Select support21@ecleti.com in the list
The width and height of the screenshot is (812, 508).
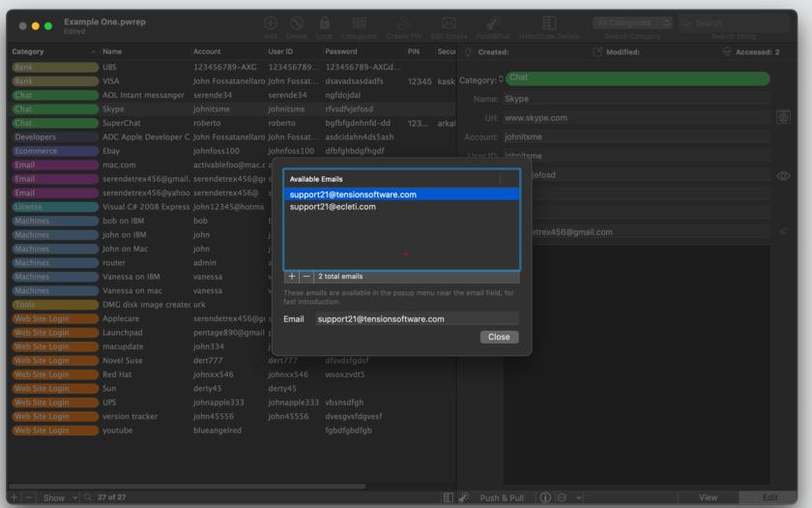click(x=401, y=206)
